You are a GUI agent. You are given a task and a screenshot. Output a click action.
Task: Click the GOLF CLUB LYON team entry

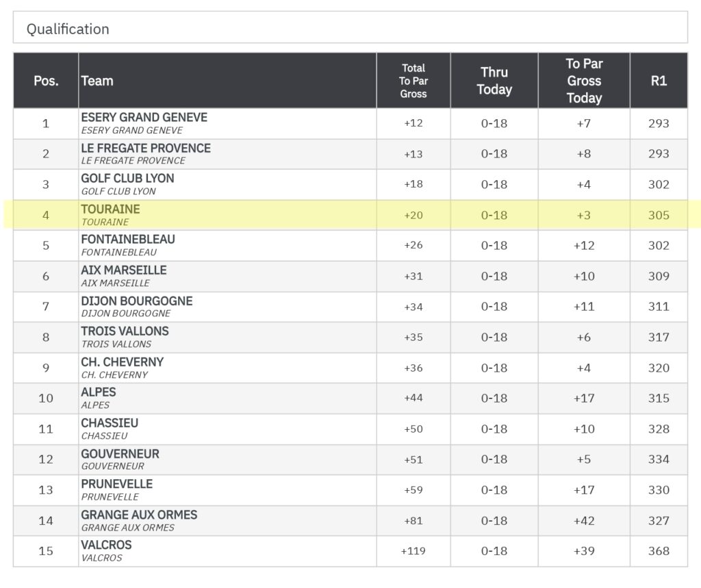pos(127,179)
